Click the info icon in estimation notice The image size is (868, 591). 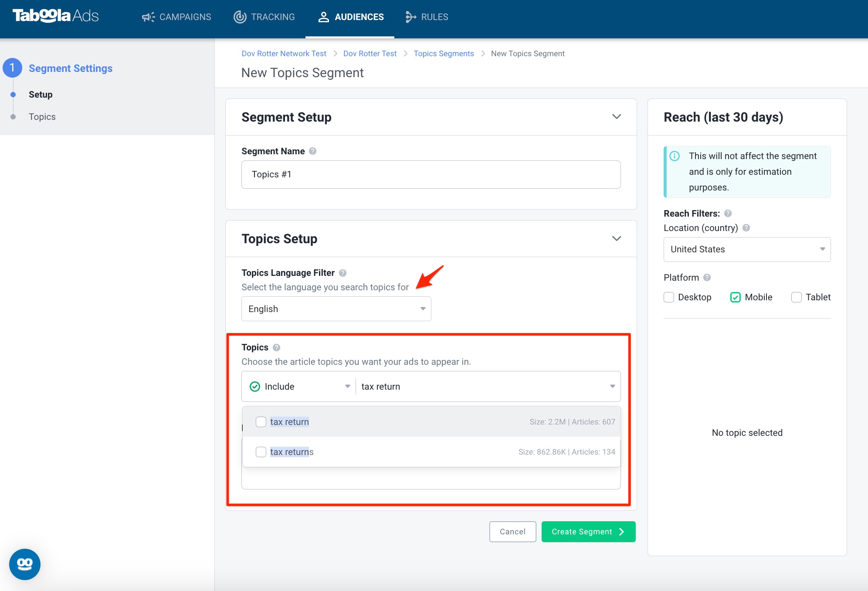click(675, 156)
